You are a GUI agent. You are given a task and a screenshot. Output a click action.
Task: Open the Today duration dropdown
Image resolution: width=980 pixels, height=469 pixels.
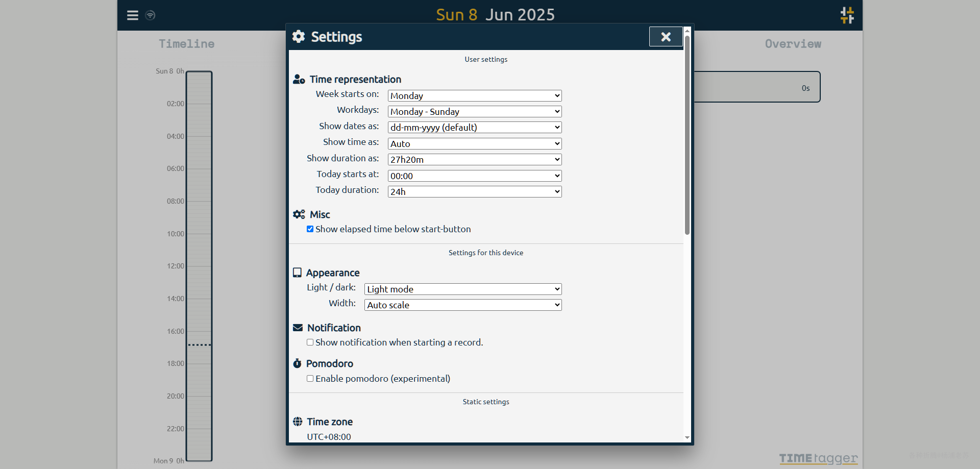(x=475, y=192)
